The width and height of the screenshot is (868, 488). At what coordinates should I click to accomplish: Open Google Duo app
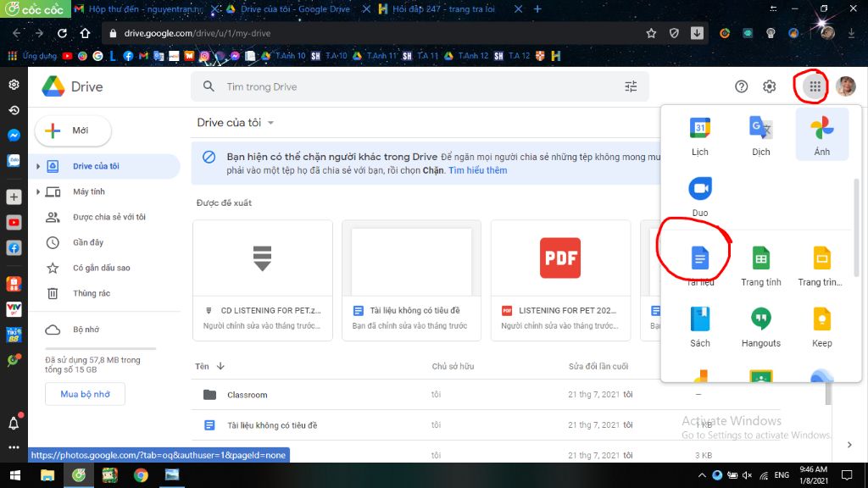click(699, 197)
